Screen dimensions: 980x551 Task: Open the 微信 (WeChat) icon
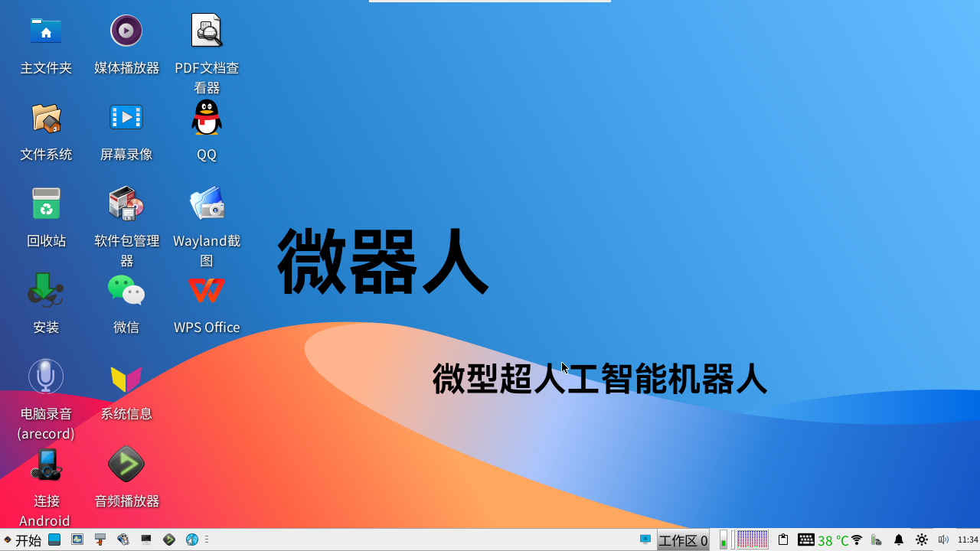point(126,292)
